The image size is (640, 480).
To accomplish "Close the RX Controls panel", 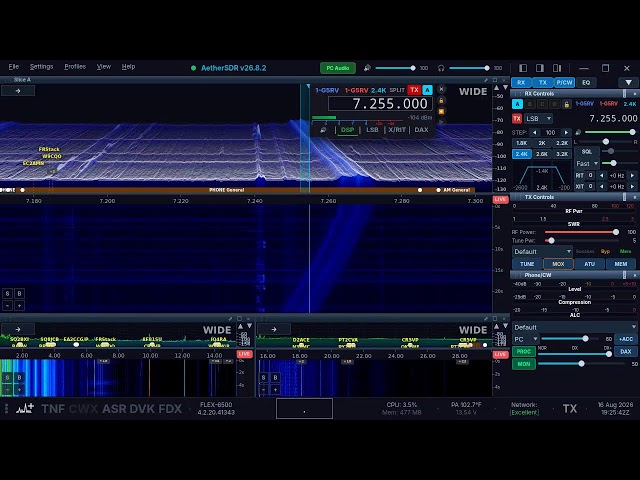I will pyautogui.click(x=635, y=94).
